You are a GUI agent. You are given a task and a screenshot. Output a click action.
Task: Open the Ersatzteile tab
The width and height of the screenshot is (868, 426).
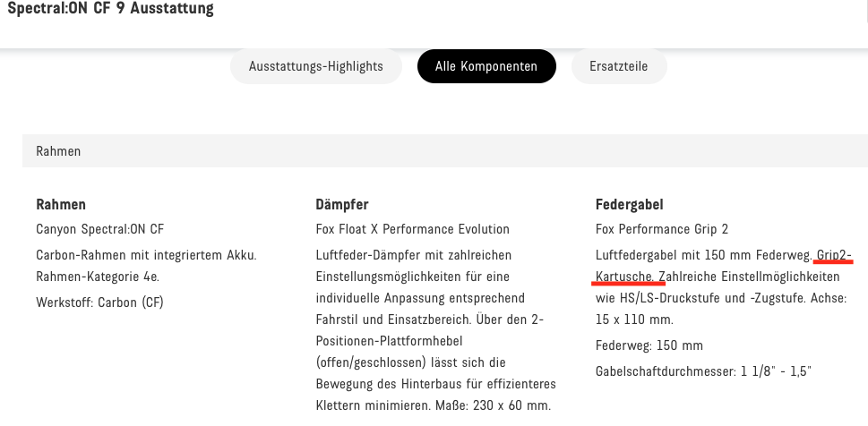click(x=618, y=66)
